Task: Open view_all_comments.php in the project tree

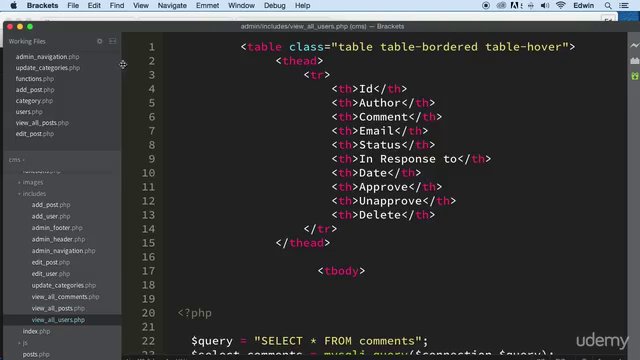Action: [65, 297]
